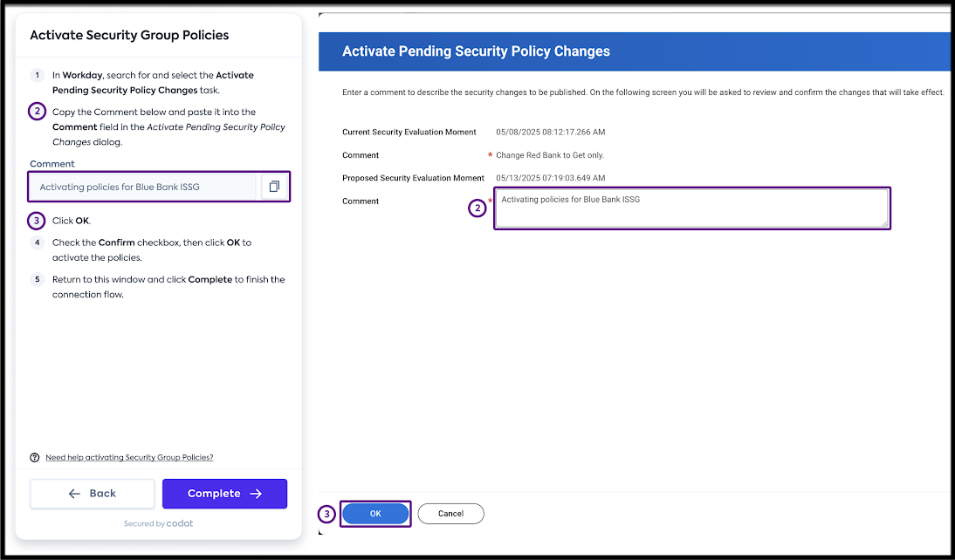This screenshot has width=955, height=560.
Task: Click the circled step 2 badge in instructions
Action: pos(37,112)
